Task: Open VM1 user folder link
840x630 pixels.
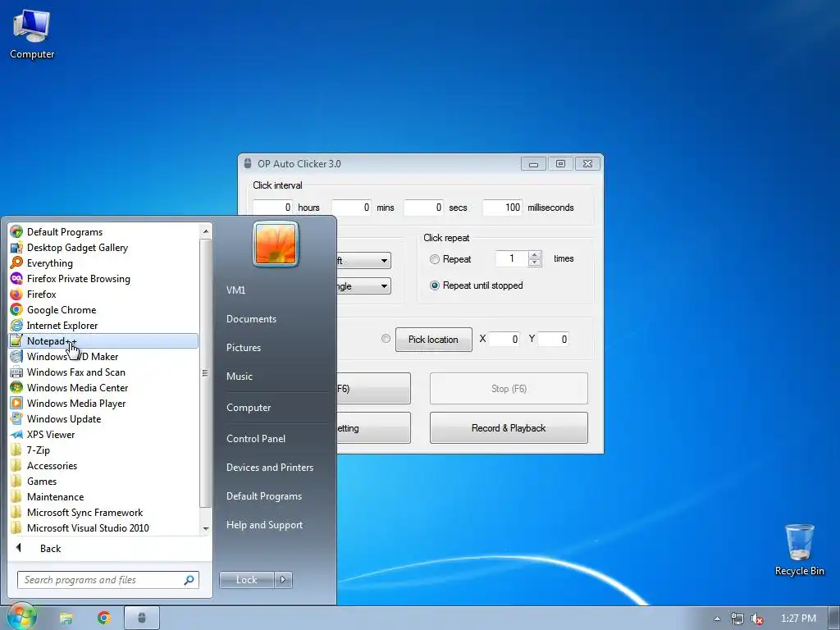Action: (235, 290)
